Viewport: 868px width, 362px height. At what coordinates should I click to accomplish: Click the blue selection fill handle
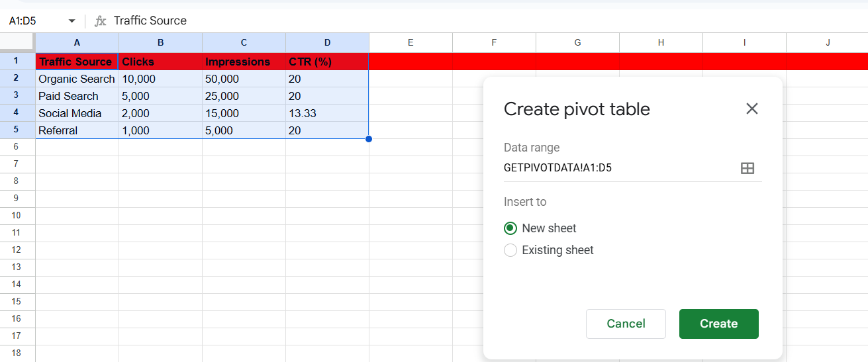(x=369, y=139)
